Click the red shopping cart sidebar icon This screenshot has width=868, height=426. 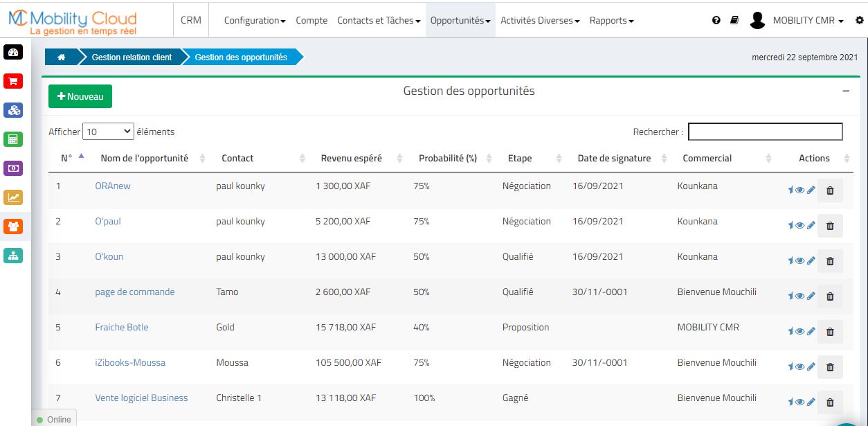point(14,81)
